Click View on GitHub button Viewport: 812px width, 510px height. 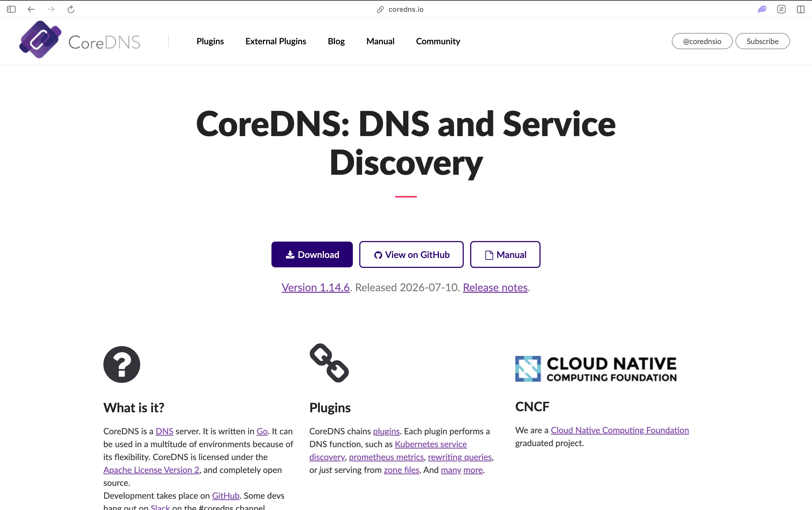(411, 254)
